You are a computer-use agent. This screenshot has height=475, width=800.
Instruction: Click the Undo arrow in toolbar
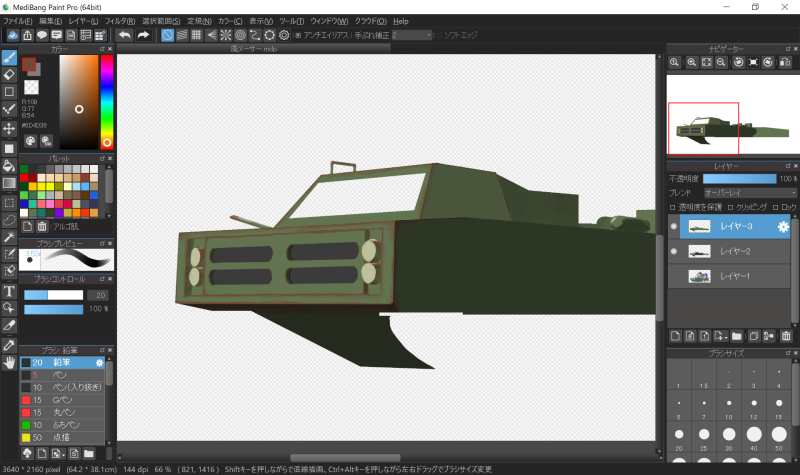pyautogui.click(x=124, y=35)
